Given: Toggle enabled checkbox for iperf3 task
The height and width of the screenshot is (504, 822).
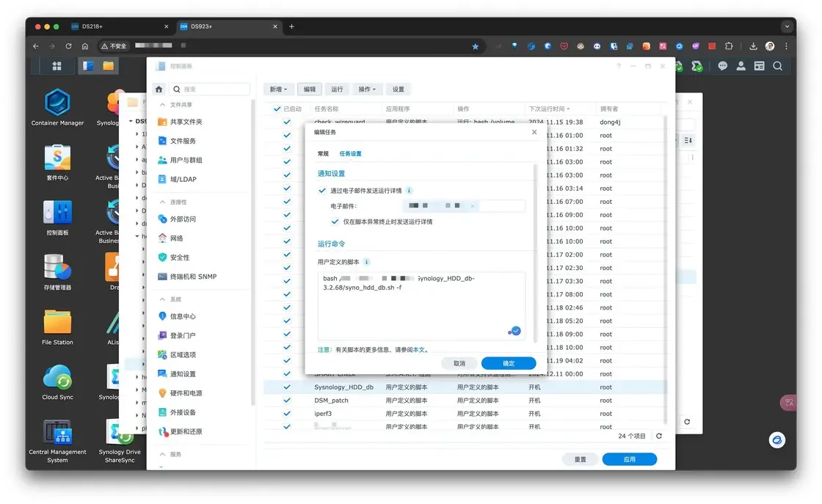Looking at the screenshot, I should tap(287, 413).
